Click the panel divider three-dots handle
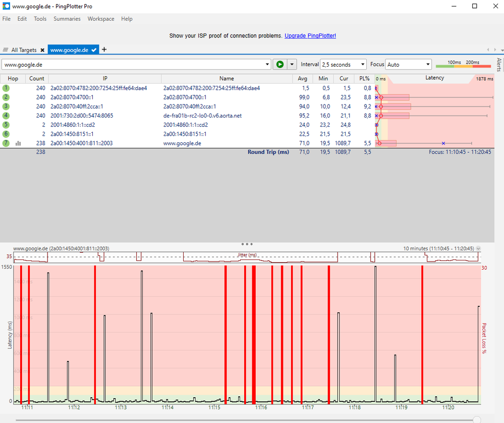Viewport: 504px width, 423px height. (x=247, y=244)
